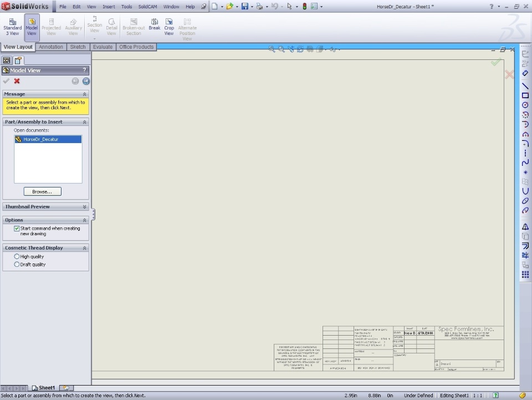
Task: Select the Rectangle sketch tool on right toolbar
Action: coord(525,95)
